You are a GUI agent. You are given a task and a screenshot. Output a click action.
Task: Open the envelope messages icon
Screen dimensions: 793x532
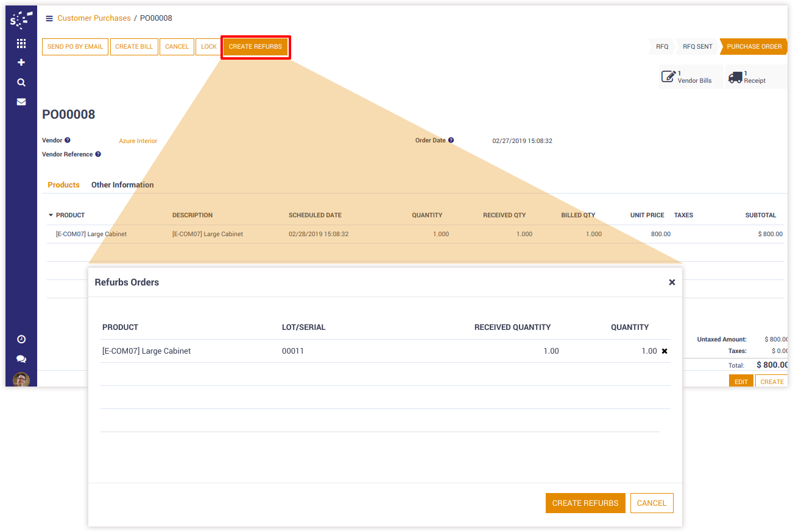[x=21, y=102]
